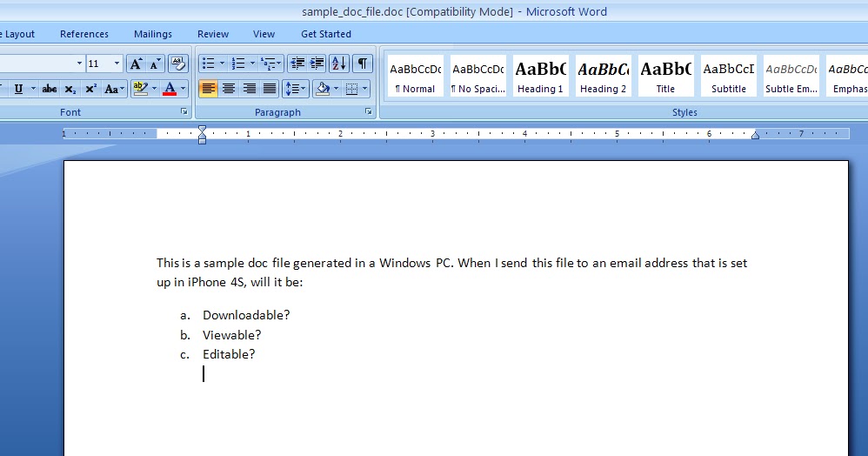This screenshot has height=456, width=868.
Task: Open the bullets library dropdown arrow
Action: point(222,64)
